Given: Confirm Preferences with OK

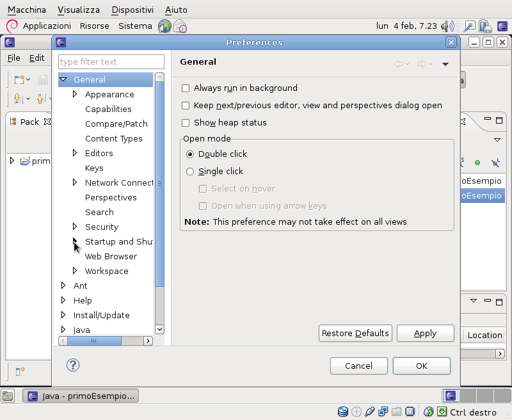Looking at the screenshot, I should point(422,366).
